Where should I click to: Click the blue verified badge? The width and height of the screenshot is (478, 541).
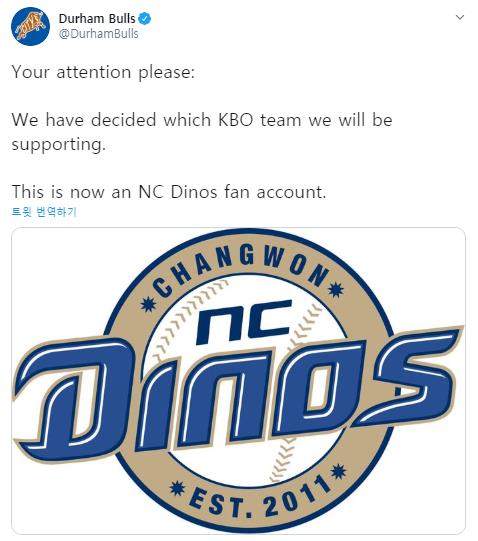pyautogui.click(x=145, y=19)
